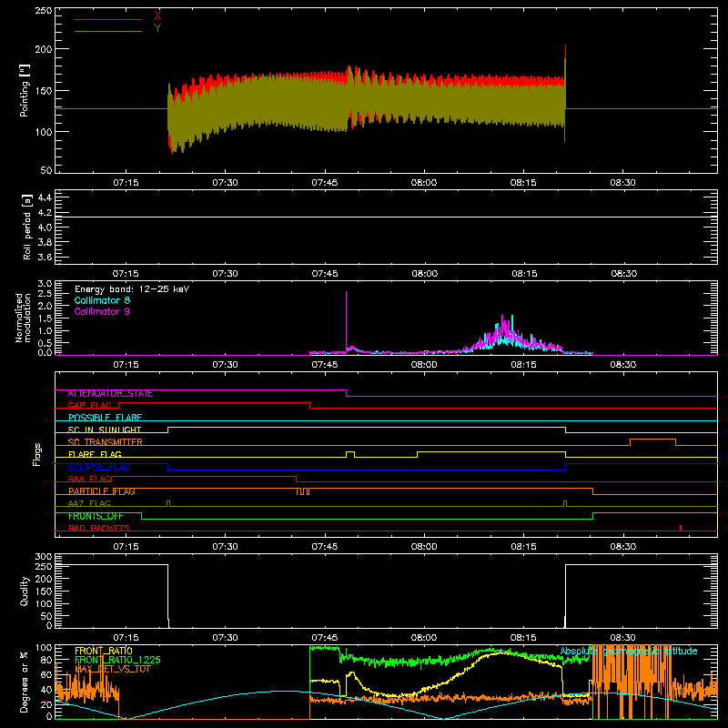The width and height of the screenshot is (728, 728).
Task: Click the 08:30 tick label under Quality plot
Action: [x=623, y=638]
